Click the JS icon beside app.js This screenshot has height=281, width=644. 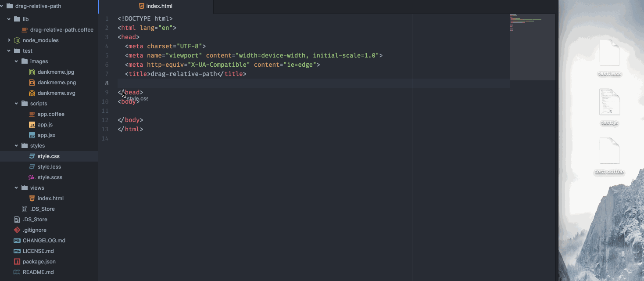(x=32, y=125)
